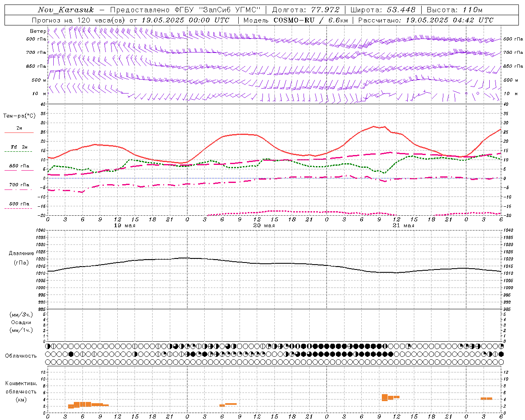Select the 'ЗапСиб УГМС' provider text
The height and width of the screenshot is (420, 525).
point(230,10)
